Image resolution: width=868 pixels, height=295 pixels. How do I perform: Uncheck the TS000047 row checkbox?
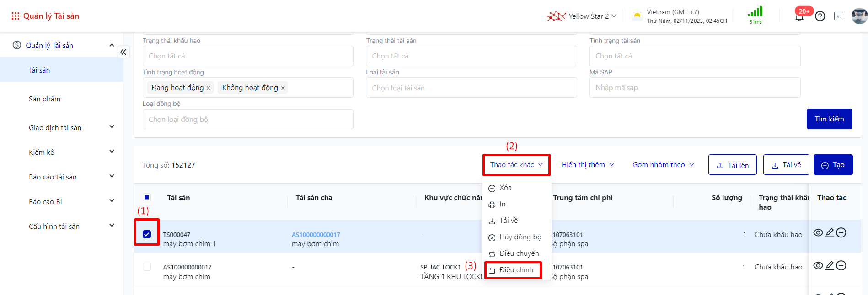[x=147, y=234]
